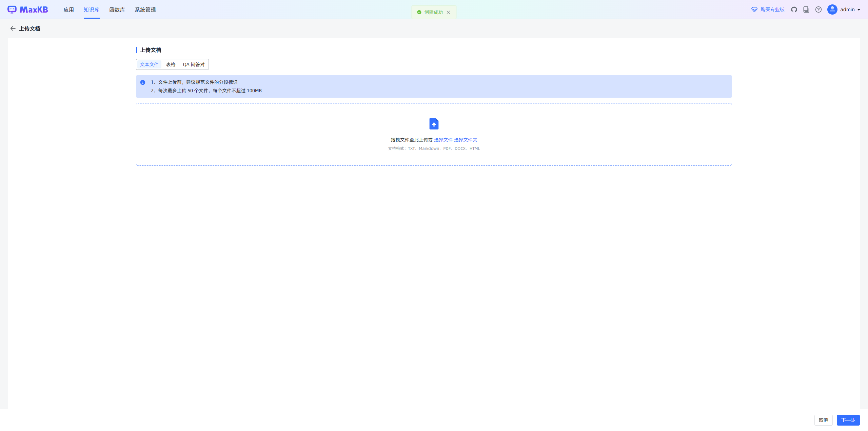Click the 支持格式 hint text
This screenshot has width=868, height=431.
434,149
